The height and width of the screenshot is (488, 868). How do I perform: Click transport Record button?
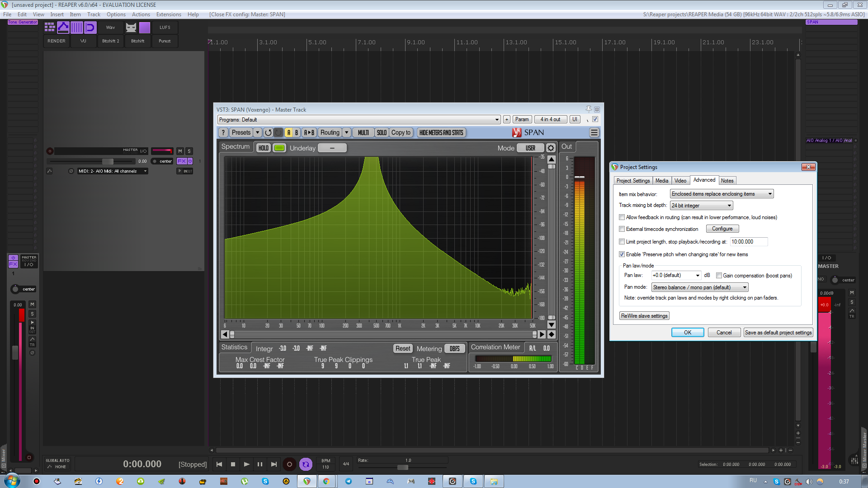point(290,464)
